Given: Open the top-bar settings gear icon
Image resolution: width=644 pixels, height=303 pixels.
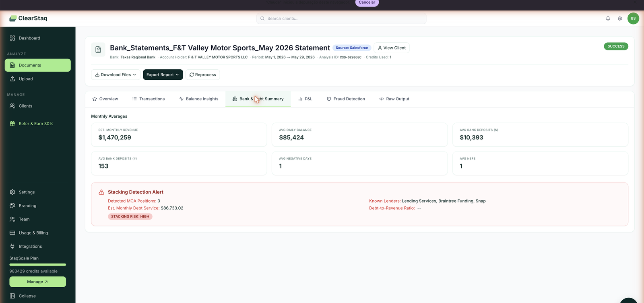Looking at the screenshot, I should tap(620, 18).
